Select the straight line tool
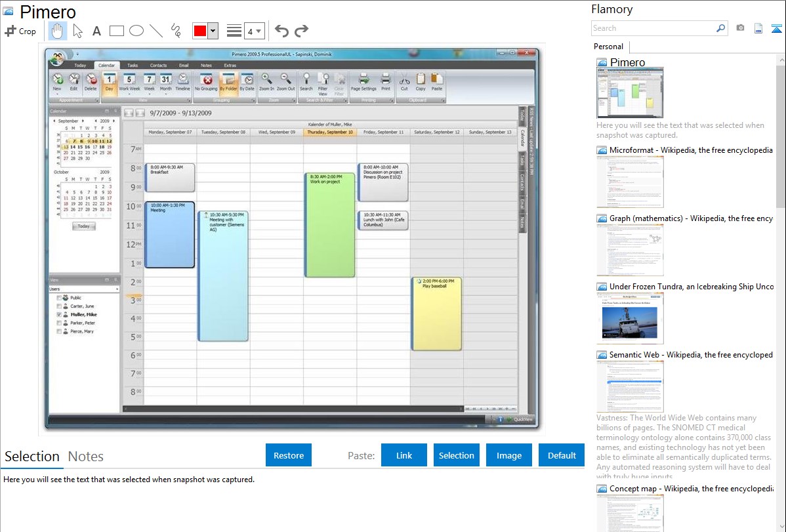This screenshot has width=786, height=532. coord(156,31)
